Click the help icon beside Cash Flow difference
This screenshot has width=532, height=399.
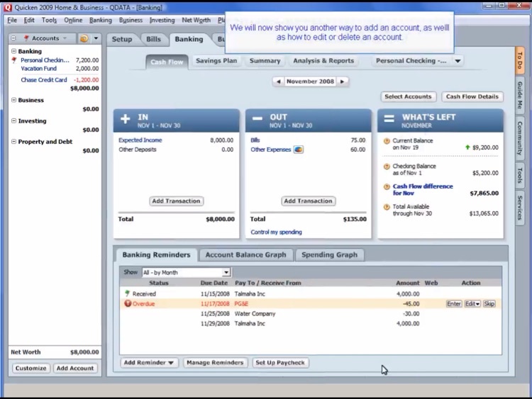387,186
